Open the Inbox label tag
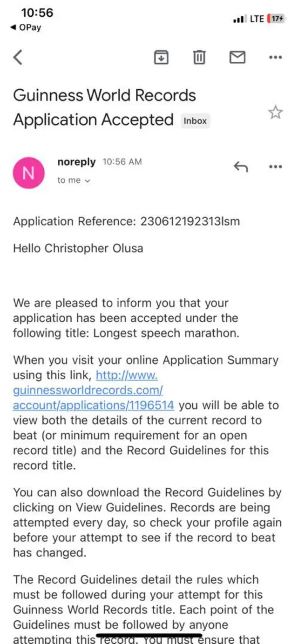This screenshot has width=298, height=644. (x=195, y=121)
